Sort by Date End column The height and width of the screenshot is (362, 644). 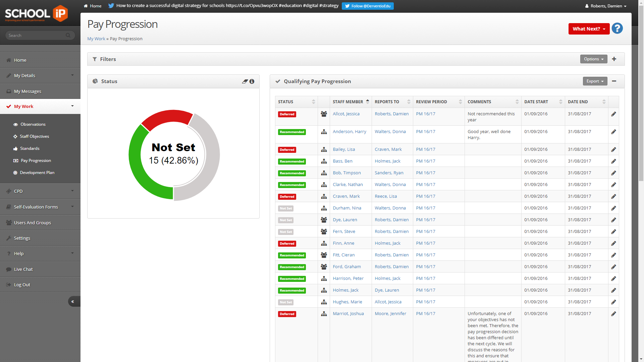(x=587, y=102)
